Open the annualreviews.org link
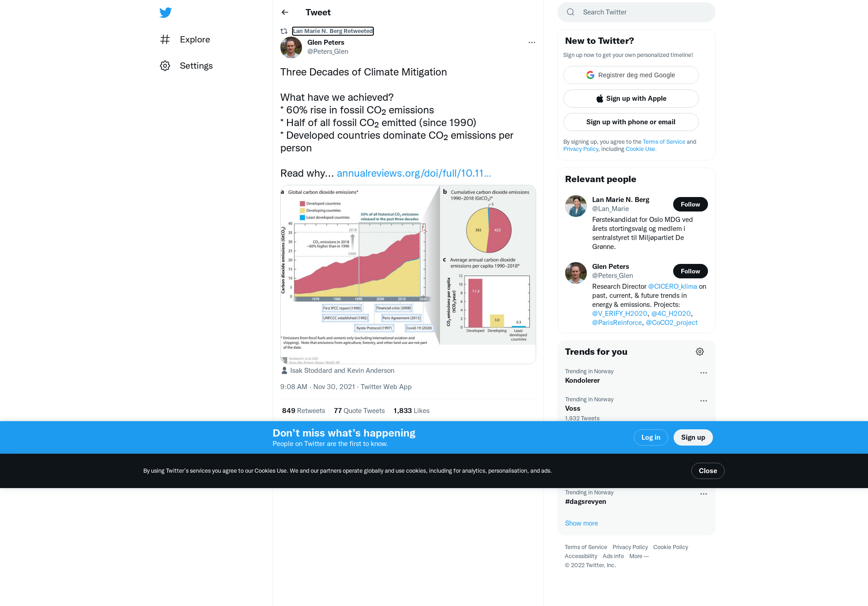The image size is (868, 606). [414, 173]
